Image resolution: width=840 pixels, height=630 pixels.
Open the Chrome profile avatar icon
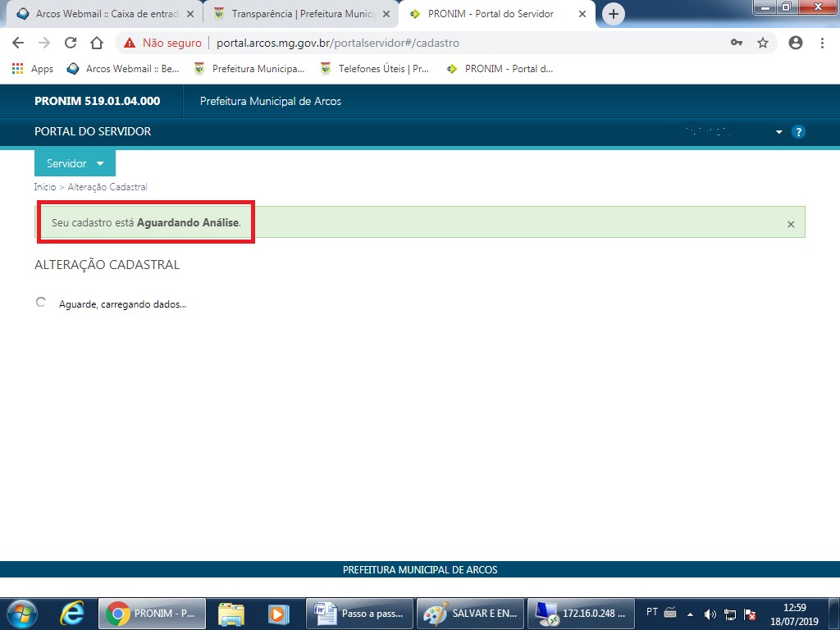(795, 43)
